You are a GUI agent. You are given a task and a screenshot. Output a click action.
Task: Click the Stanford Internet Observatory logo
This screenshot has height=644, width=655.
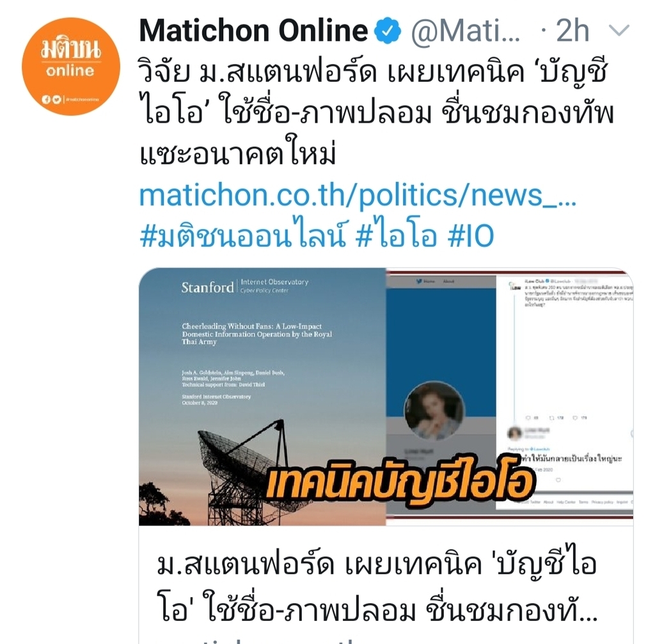click(245, 286)
